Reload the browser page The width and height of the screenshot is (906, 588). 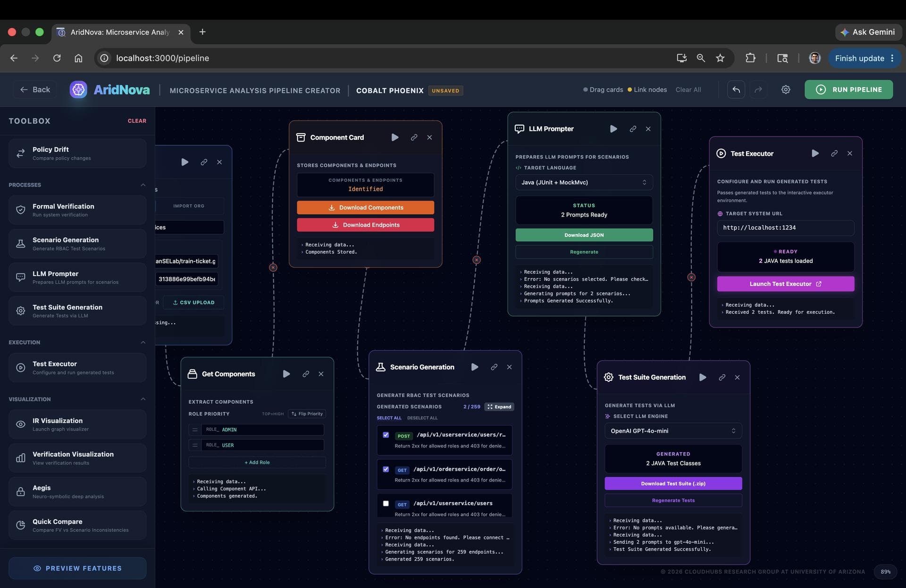[57, 58]
